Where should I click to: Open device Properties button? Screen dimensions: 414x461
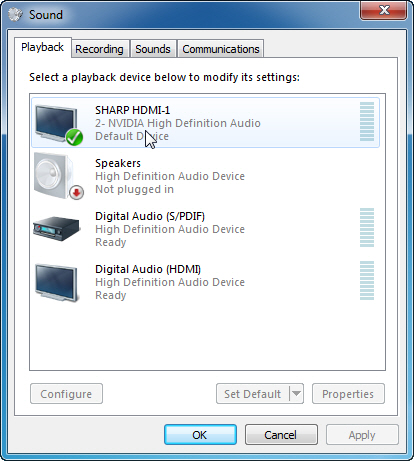pos(348,394)
